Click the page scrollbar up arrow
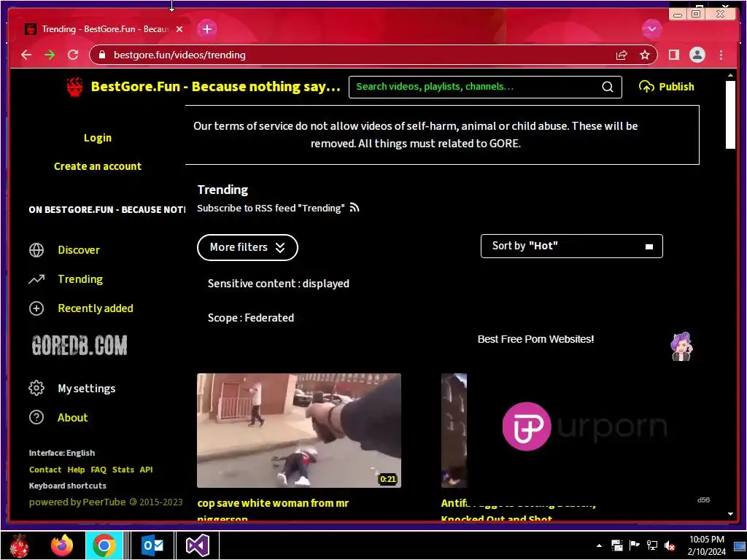The image size is (747, 560). 730,75
